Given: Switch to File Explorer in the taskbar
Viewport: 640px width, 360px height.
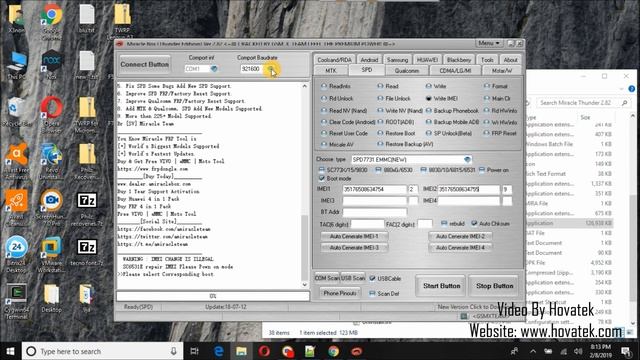Looking at the screenshot, I should [241, 351].
